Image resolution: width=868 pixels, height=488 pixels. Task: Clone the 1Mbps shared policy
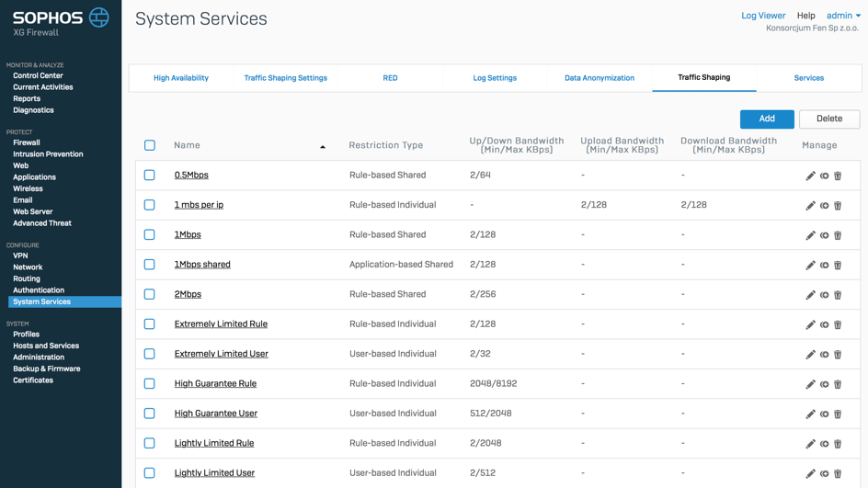tap(824, 266)
